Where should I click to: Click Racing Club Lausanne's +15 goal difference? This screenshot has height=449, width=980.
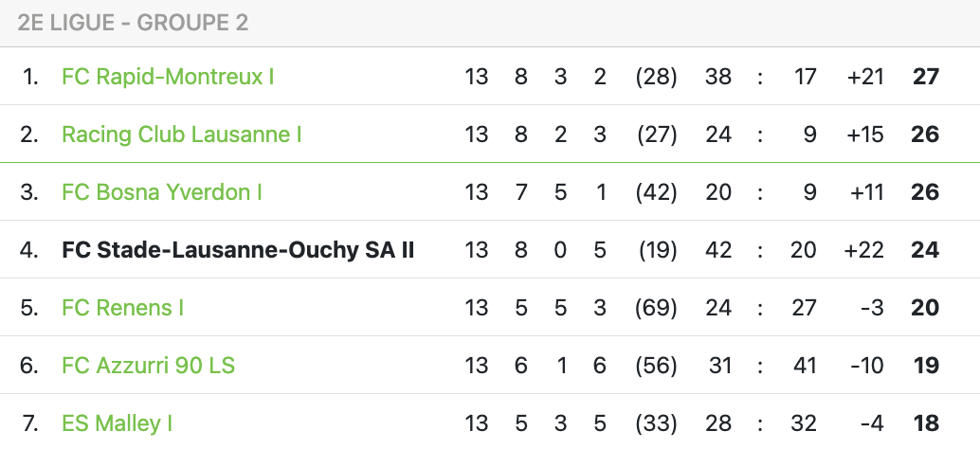point(865,135)
